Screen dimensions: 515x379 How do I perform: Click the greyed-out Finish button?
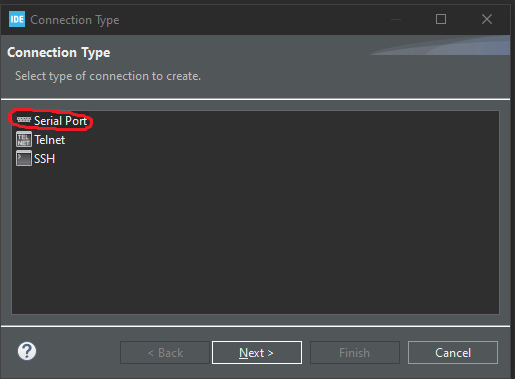pos(355,352)
